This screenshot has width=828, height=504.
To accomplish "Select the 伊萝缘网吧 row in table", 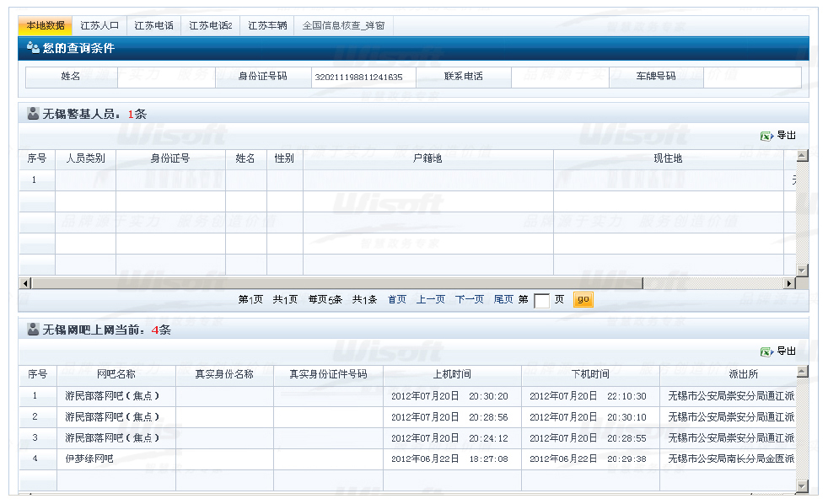I will pyautogui.click(x=89, y=458).
